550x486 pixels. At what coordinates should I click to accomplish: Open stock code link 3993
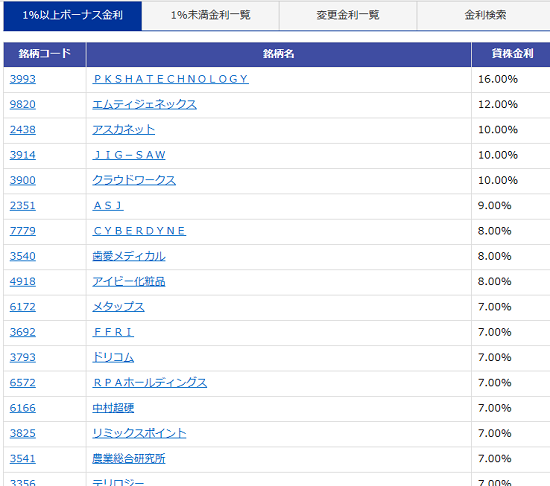(x=23, y=79)
